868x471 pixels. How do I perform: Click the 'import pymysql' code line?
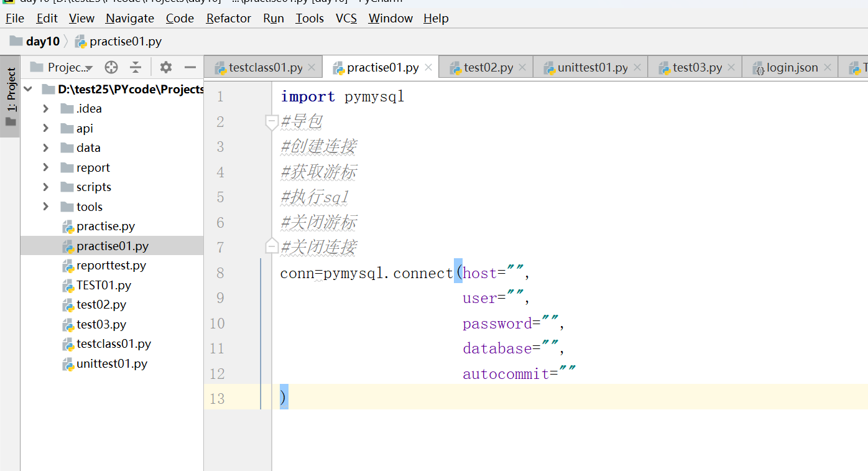[x=343, y=96]
